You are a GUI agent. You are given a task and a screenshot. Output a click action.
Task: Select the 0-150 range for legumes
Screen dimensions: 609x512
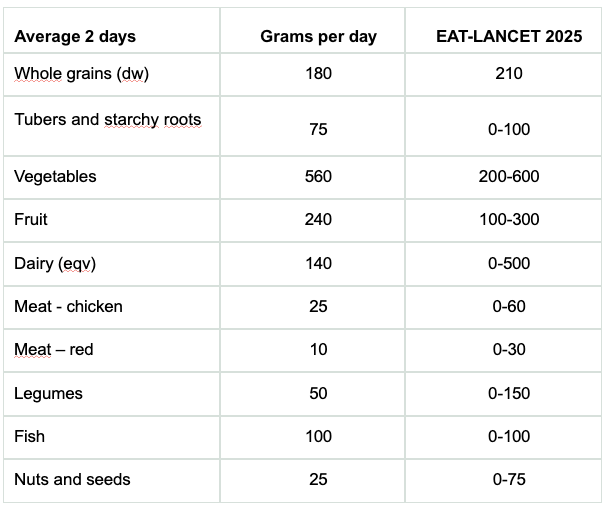tap(509, 393)
